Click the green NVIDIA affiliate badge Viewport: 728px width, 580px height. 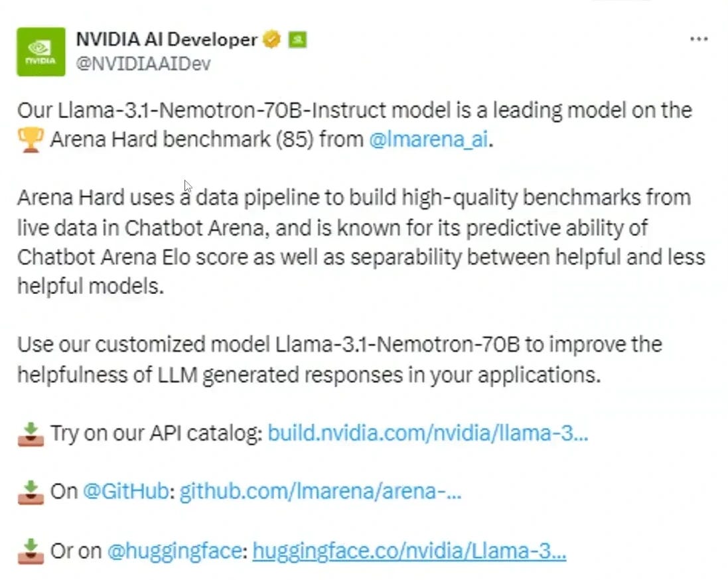click(x=296, y=39)
